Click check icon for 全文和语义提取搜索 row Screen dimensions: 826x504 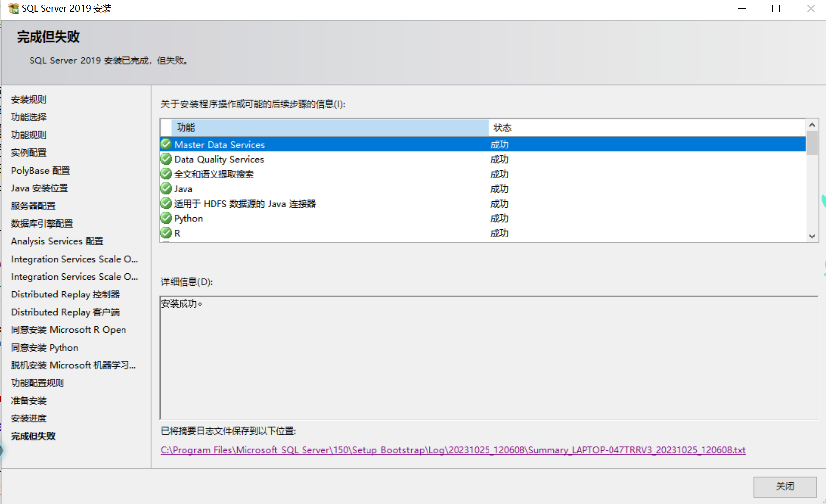tap(166, 174)
